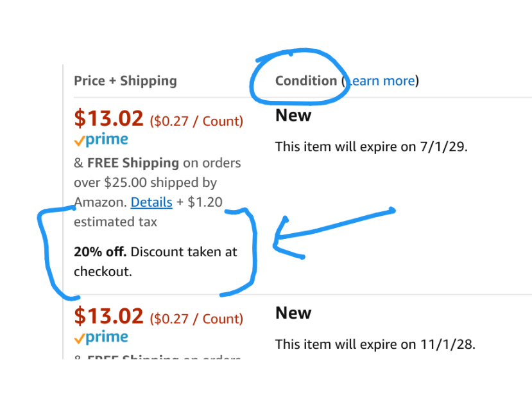Click the prime logo for the 11/1/28 offer
This screenshot has height=413, width=532.
(101, 337)
